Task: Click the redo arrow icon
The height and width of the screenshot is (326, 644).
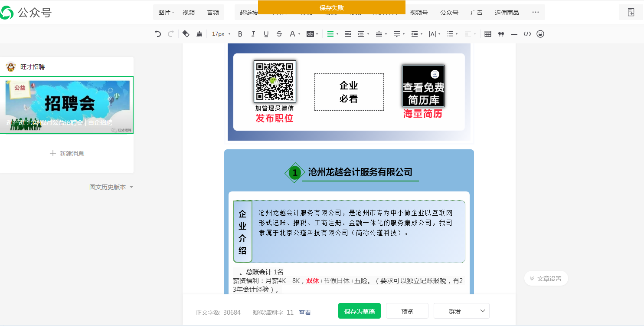Action: (171, 34)
